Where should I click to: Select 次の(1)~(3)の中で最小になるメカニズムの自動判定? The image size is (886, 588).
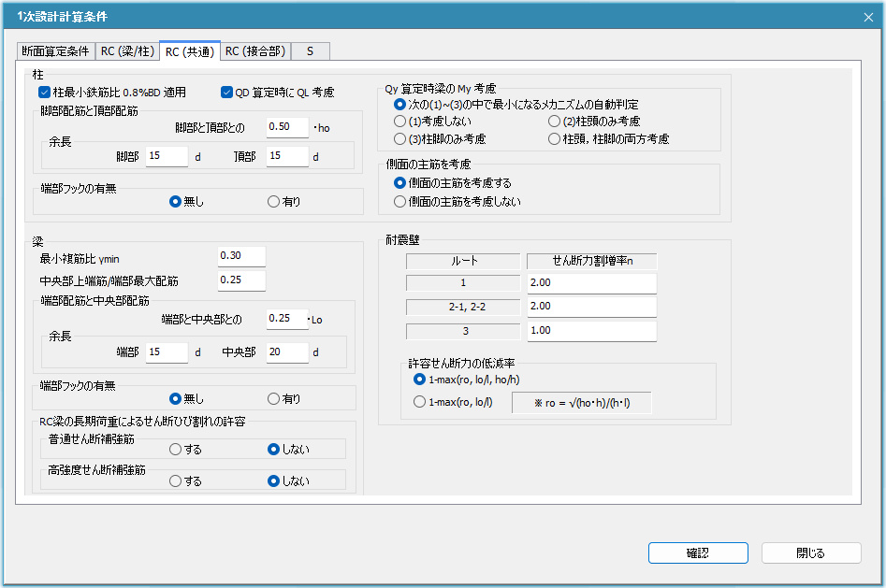tap(516, 105)
